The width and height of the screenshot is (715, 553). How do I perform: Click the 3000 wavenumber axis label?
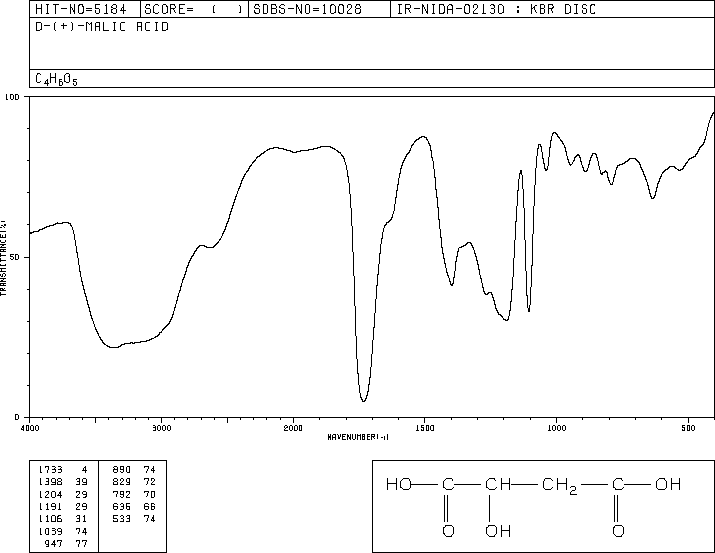tap(161, 428)
